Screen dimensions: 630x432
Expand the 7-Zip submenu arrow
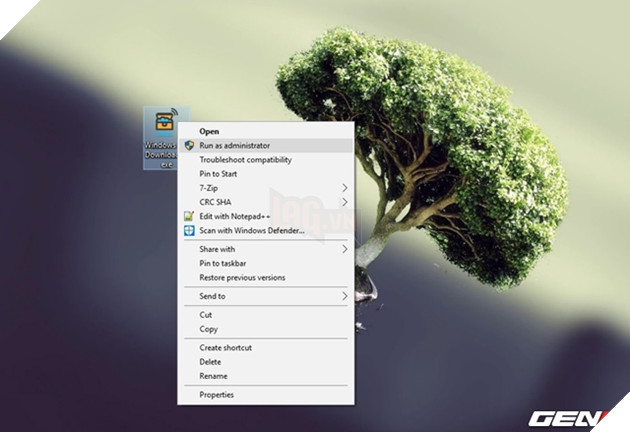pos(344,188)
